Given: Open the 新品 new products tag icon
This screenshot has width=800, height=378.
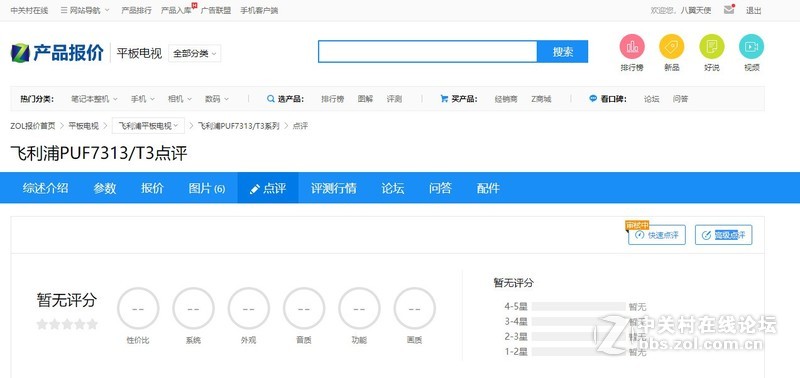Looking at the screenshot, I should point(671,47).
